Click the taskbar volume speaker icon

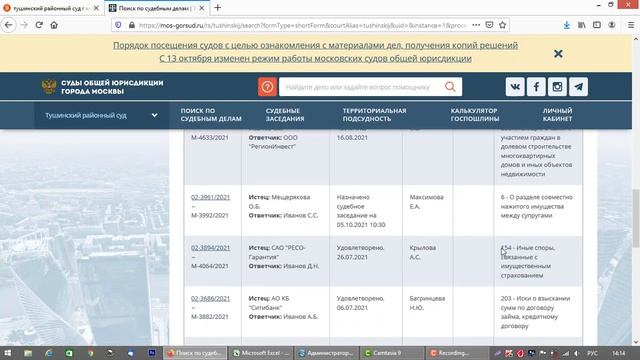click(x=576, y=353)
